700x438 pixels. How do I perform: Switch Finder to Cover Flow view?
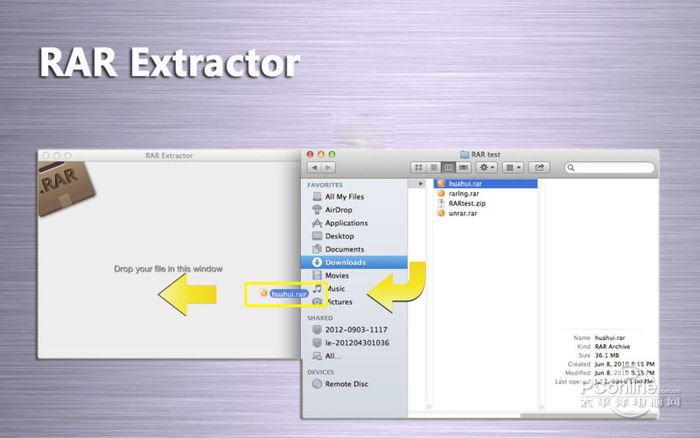tap(463, 167)
